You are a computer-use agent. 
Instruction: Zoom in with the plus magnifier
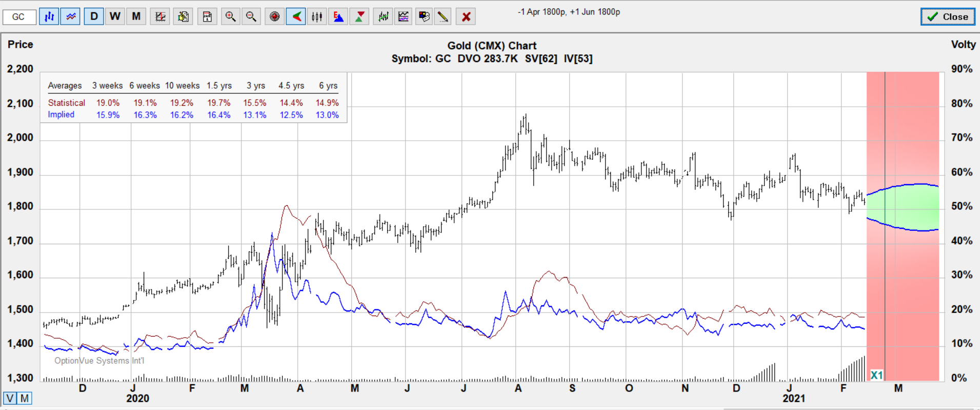click(231, 17)
